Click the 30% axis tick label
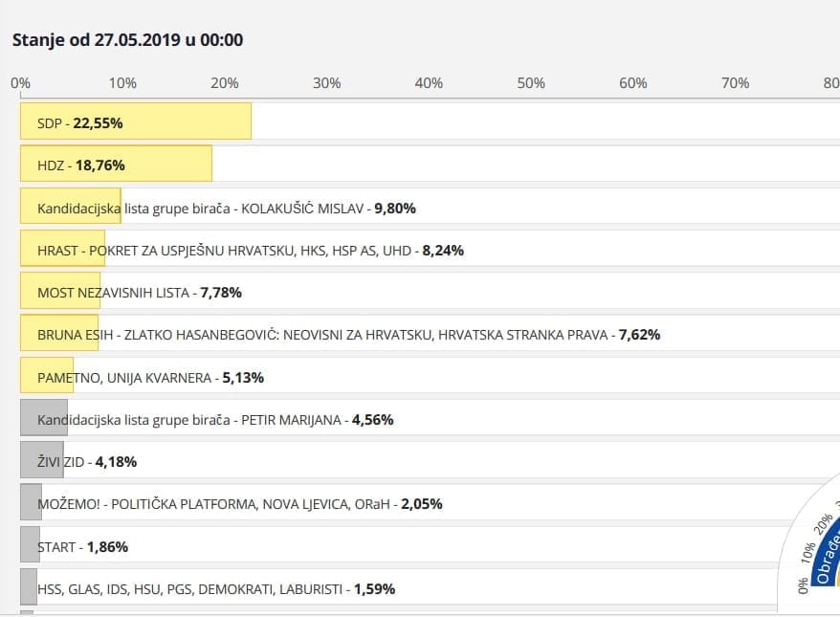 pyautogui.click(x=326, y=83)
